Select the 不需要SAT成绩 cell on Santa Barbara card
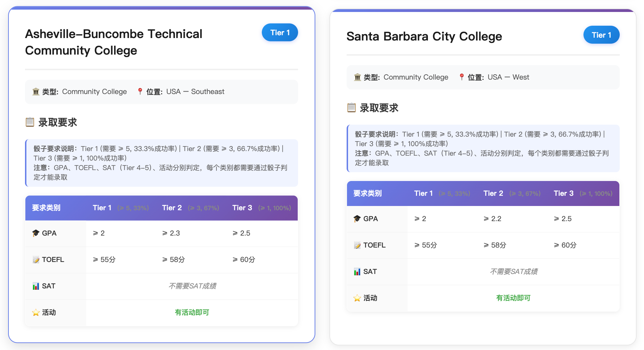This screenshot has width=644, height=350. (513, 271)
